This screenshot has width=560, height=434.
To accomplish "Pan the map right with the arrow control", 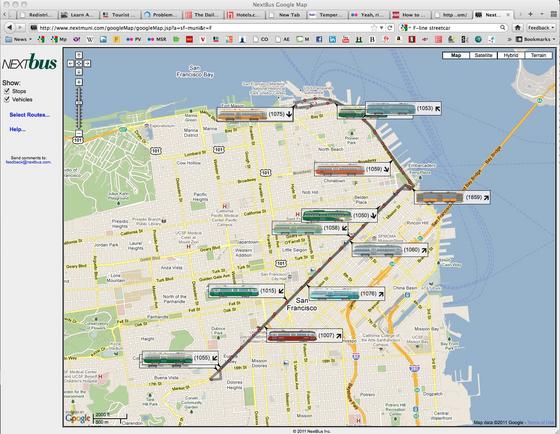I will point(88,64).
